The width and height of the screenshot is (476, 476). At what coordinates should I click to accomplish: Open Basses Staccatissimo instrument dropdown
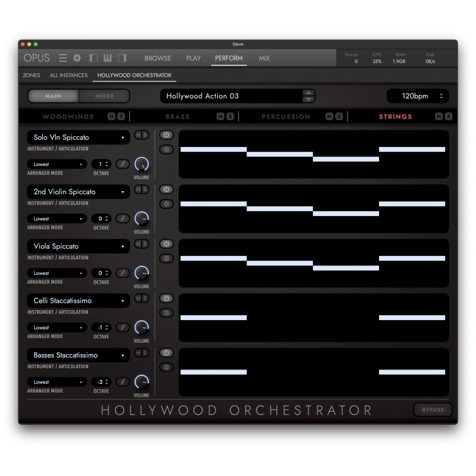click(x=79, y=355)
